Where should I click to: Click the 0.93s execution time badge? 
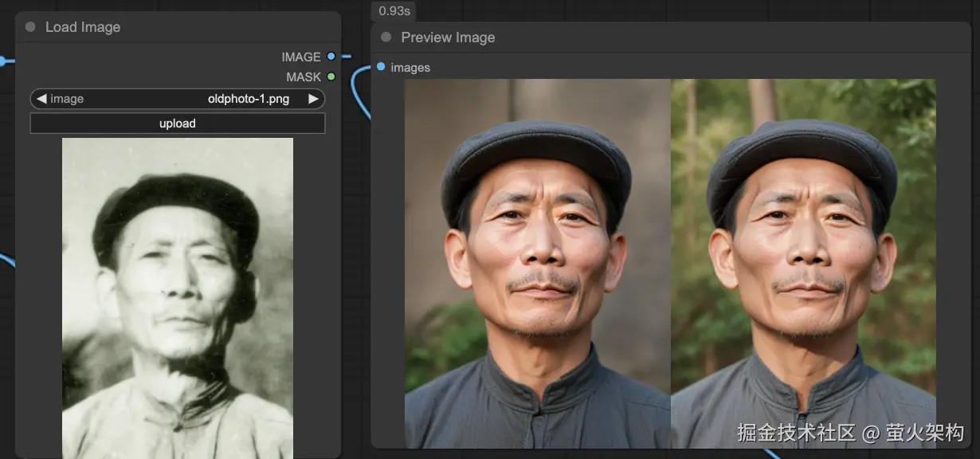(x=394, y=11)
